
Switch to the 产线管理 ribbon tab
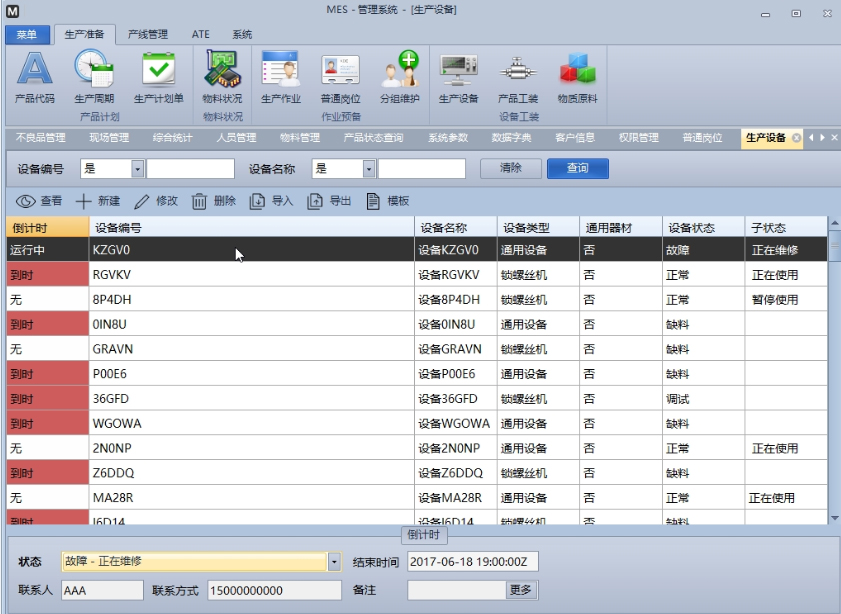[x=147, y=34]
